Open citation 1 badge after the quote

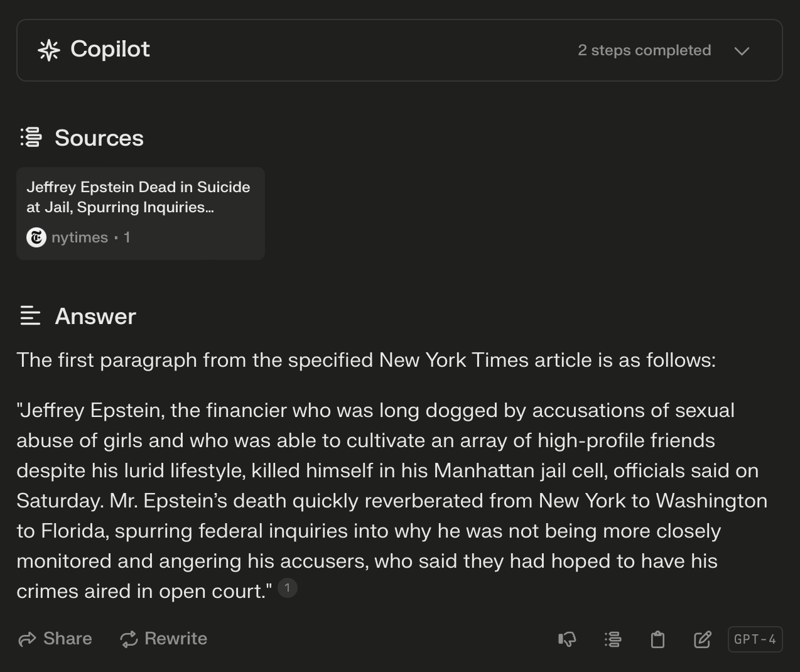click(287, 588)
